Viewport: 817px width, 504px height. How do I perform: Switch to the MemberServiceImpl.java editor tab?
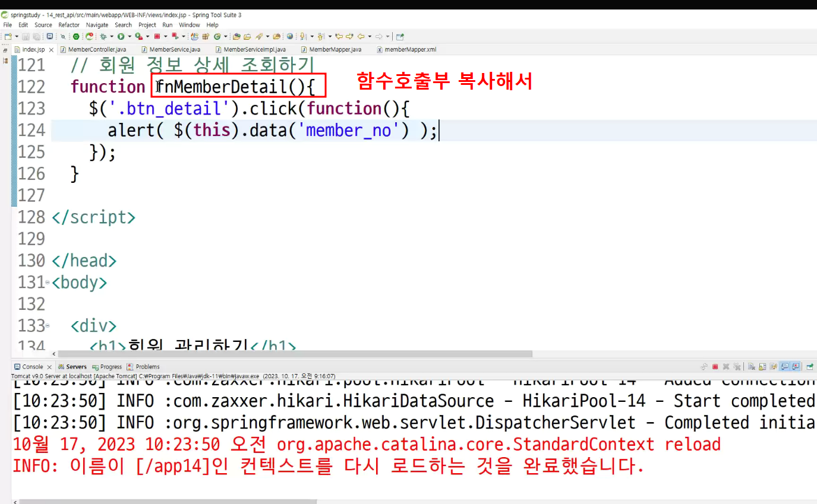coord(250,50)
